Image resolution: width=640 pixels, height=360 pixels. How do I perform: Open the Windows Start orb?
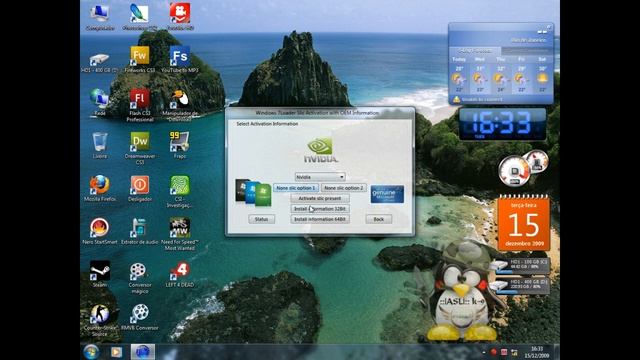(x=91, y=352)
